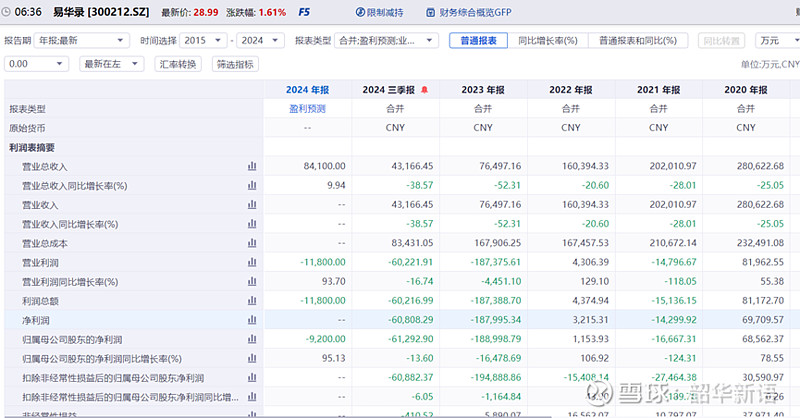Screen dimensions: 800x418
Task: Click the 筛选指标 button
Action: point(235,64)
